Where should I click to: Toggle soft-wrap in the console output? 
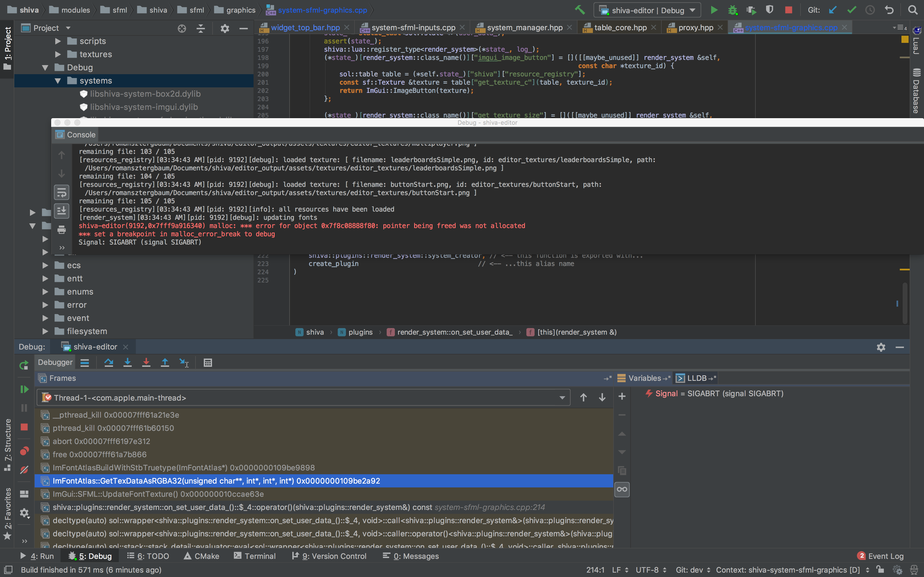62,192
